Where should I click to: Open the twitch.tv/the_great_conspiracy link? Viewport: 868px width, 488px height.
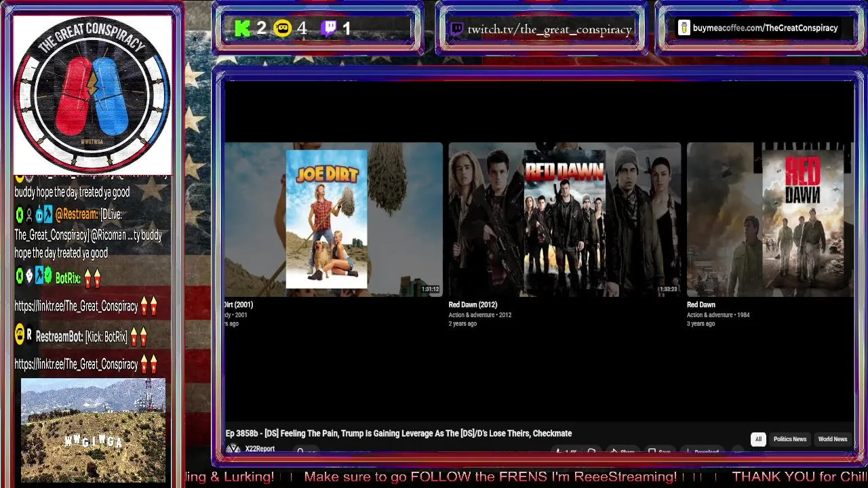tap(550, 29)
